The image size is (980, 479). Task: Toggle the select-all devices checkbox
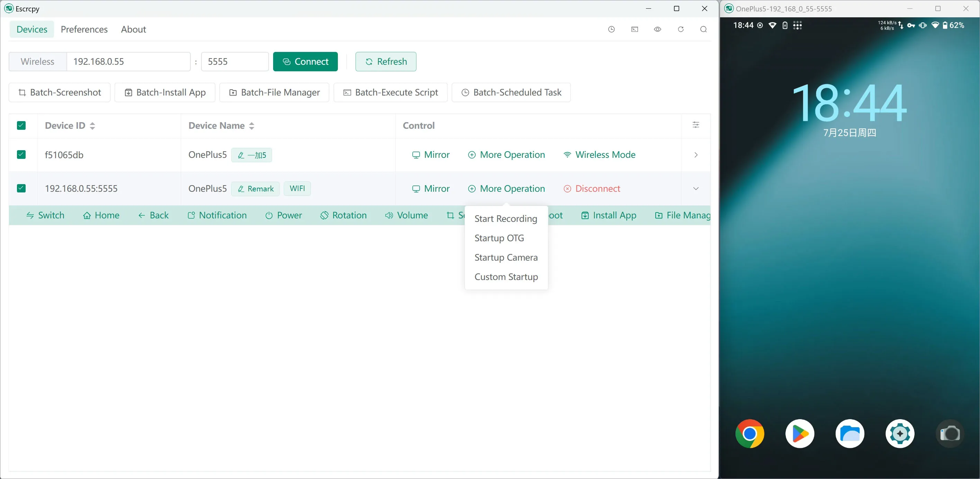(21, 126)
